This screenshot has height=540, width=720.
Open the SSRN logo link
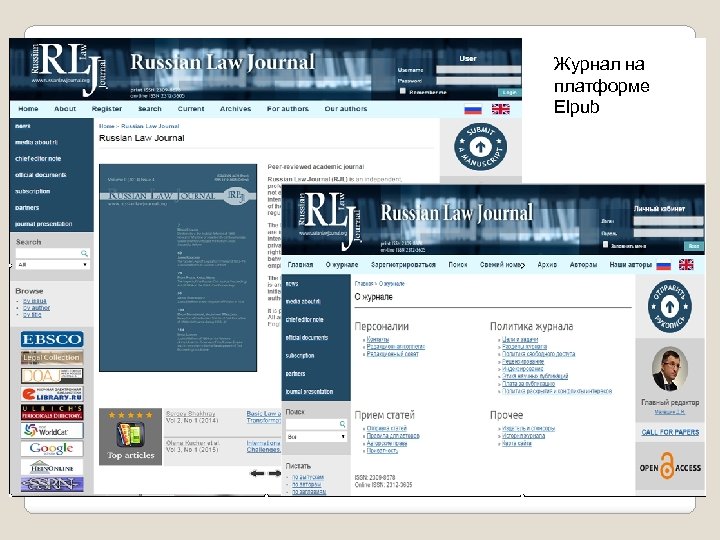pos(52,484)
